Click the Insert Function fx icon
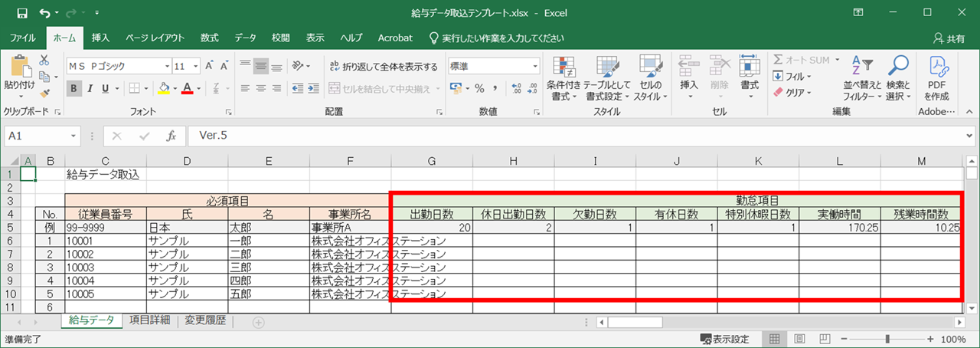The width and height of the screenshot is (980, 348). pos(171,136)
